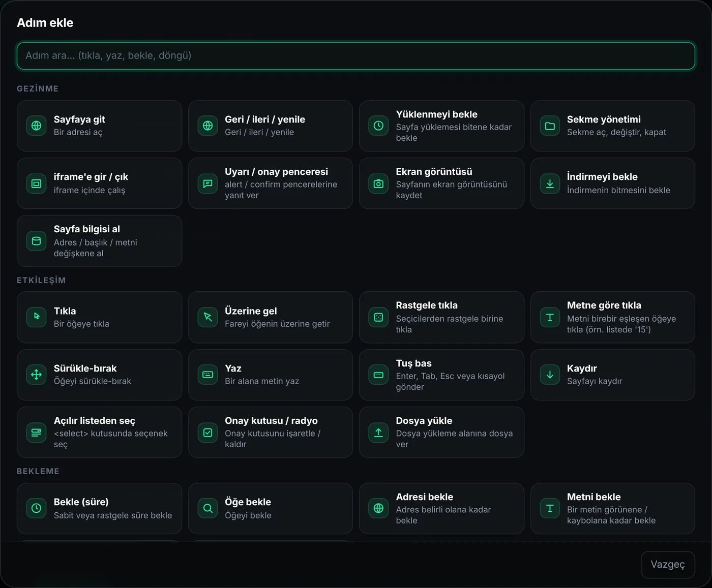Screen dimensions: 712x588
Task: Click the Bekle (süre) title text
Action: [x=81, y=502]
